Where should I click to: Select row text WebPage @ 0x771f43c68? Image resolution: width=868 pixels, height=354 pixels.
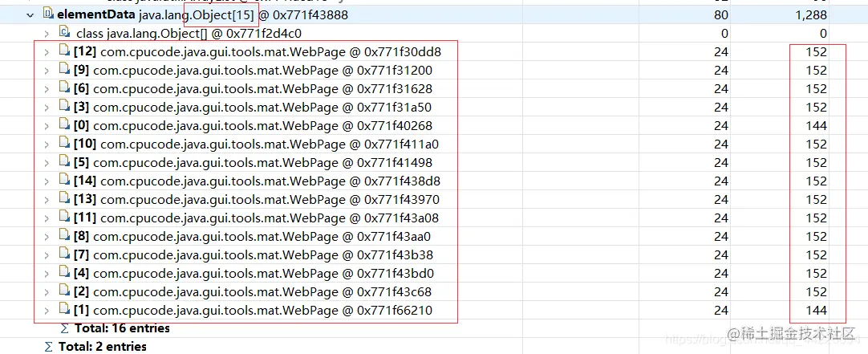pos(262,292)
